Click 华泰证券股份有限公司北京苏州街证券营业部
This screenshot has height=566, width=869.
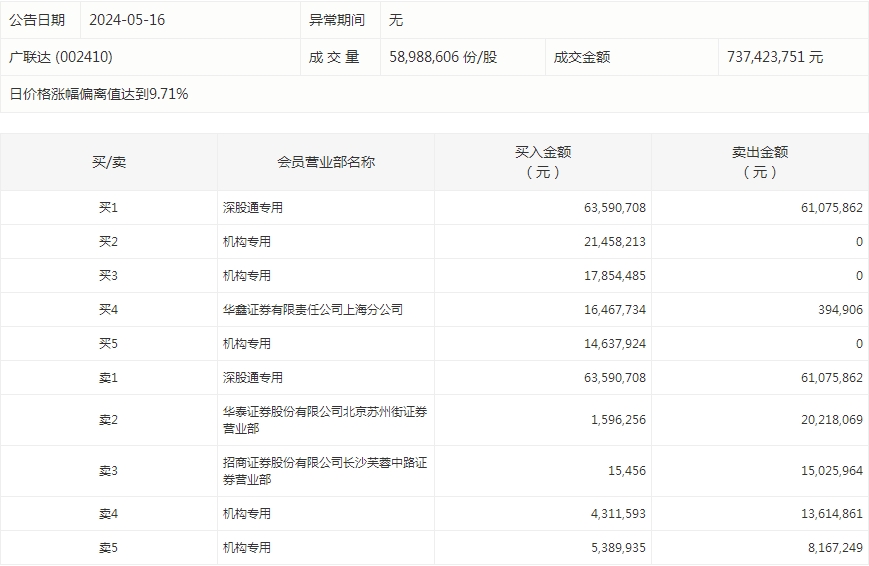[325, 420]
